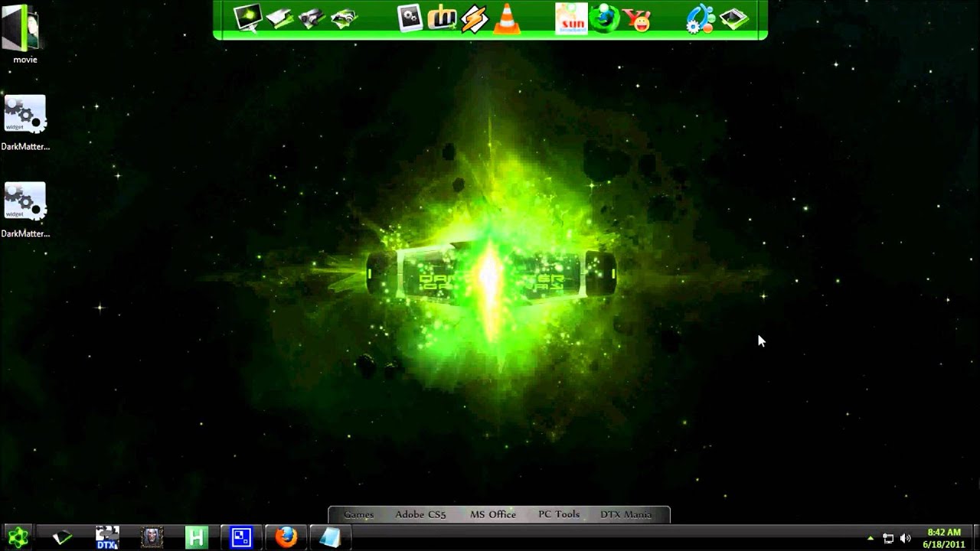Show hidden system tray icons arrow

click(871, 538)
